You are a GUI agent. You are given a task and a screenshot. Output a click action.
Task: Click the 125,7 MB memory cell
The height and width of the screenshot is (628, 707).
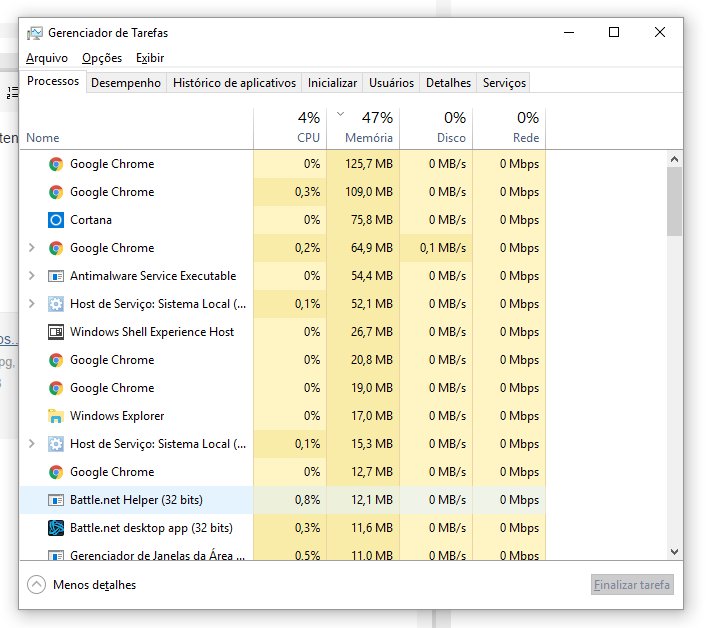pyautogui.click(x=363, y=164)
